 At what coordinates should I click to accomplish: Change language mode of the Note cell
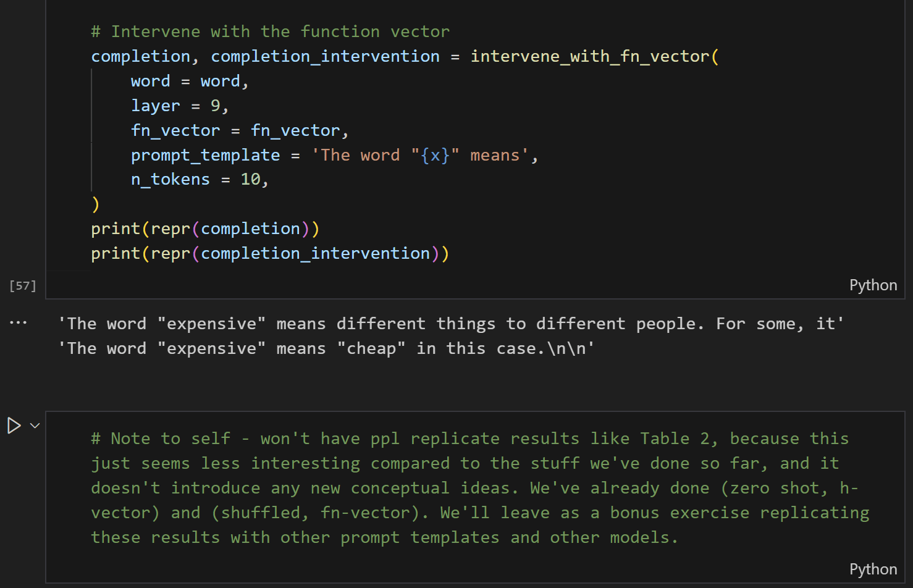(x=873, y=569)
